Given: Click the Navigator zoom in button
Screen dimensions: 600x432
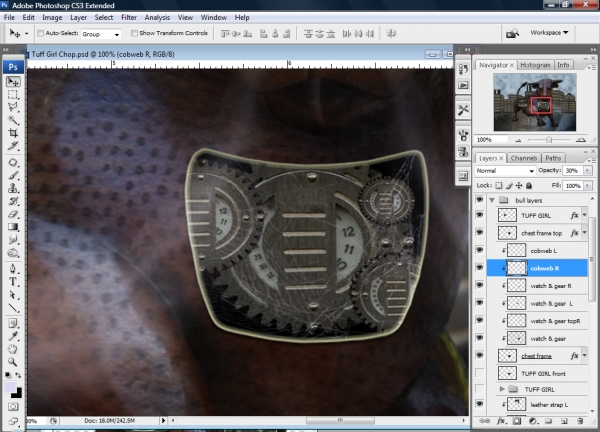Looking at the screenshot, I should tap(580, 140).
